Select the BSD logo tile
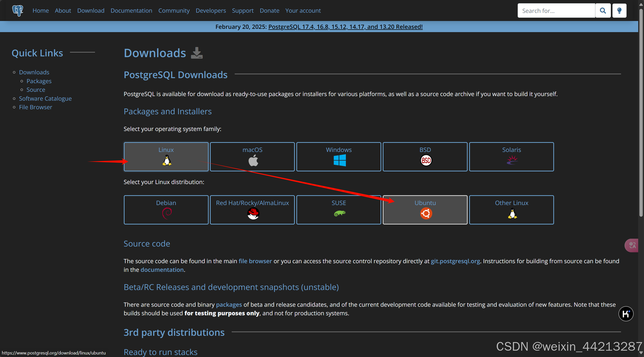Viewport: 644px width, 357px height. (x=425, y=157)
